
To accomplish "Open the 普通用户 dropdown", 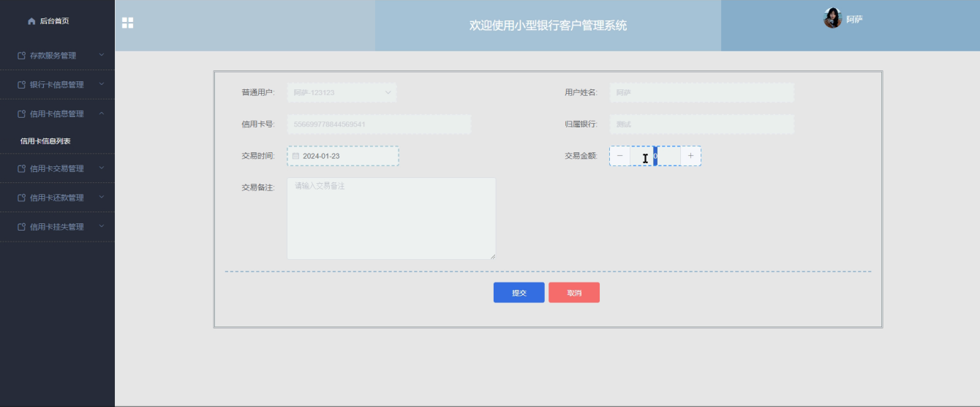I will (x=342, y=93).
